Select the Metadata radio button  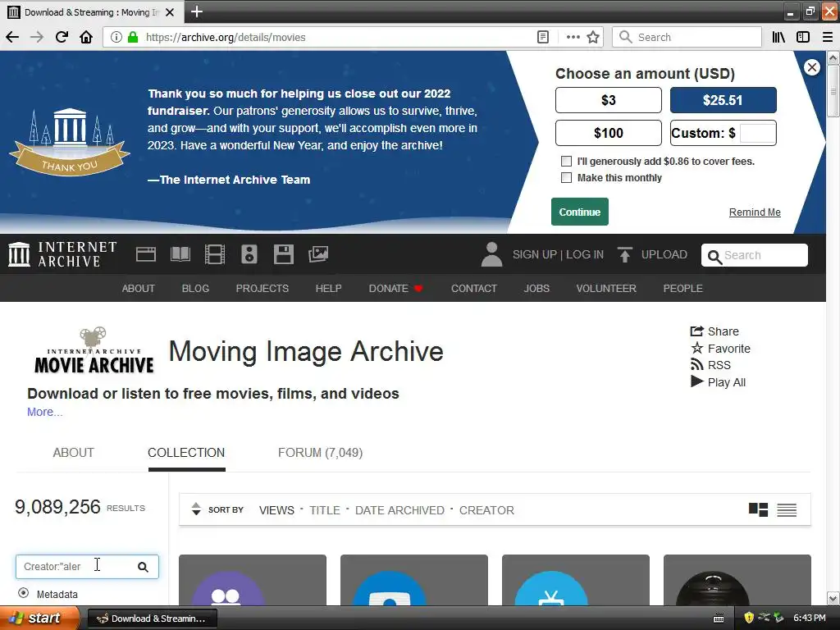23,592
